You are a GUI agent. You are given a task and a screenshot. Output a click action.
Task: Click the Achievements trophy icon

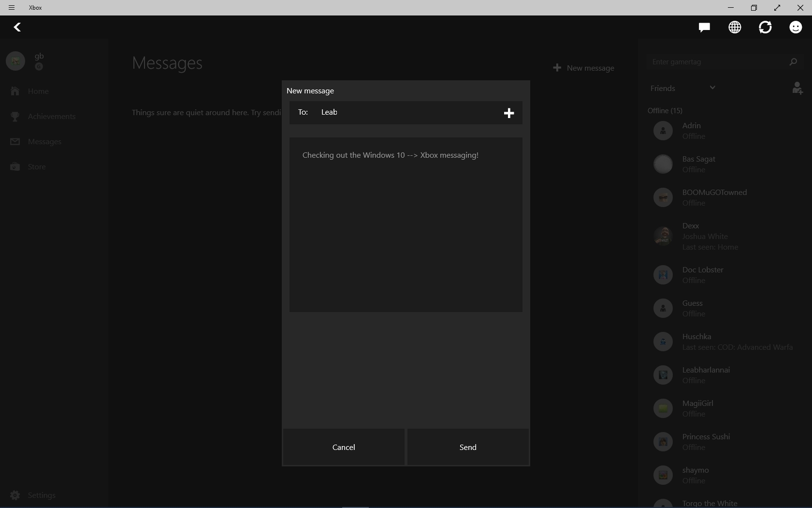coord(15,116)
